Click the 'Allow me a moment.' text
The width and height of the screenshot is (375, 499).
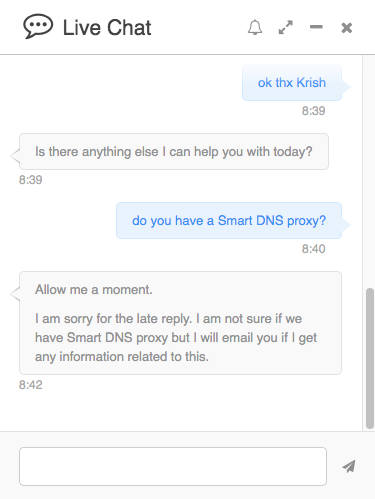pyautogui.click(x=94, y=289)
